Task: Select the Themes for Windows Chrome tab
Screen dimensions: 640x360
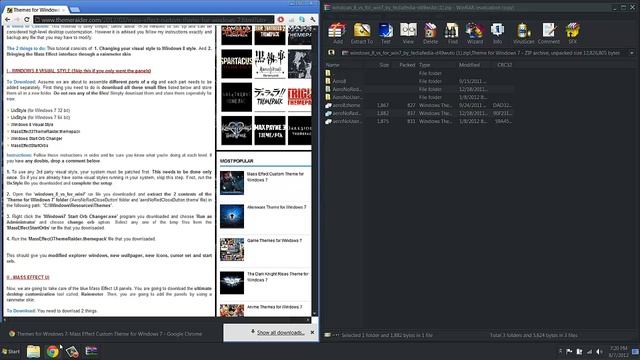Action: coord(36,9)
